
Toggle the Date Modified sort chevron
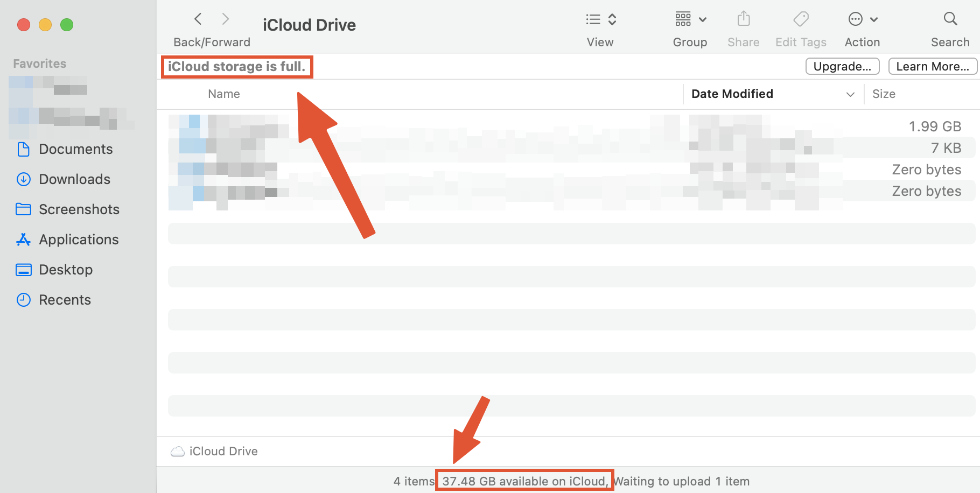(x=851, y=94)
